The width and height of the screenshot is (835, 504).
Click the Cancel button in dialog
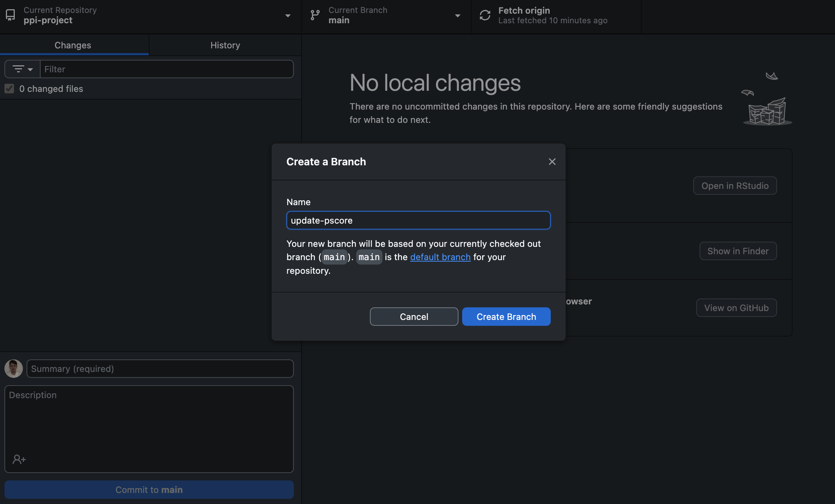(414, 317)
